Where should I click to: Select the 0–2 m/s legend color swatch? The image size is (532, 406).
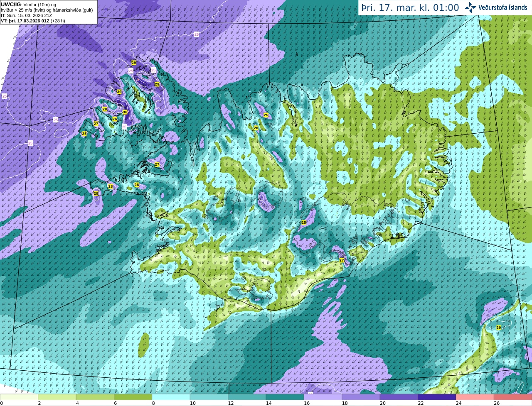click(x=19, y=397)
